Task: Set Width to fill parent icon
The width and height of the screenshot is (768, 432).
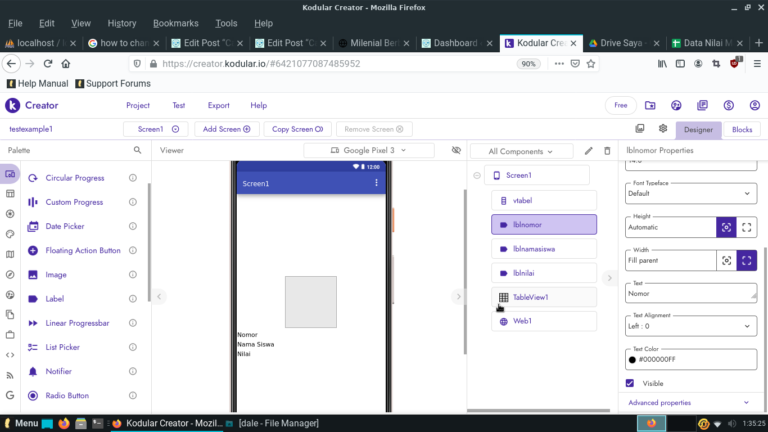Action: [746, 261]
